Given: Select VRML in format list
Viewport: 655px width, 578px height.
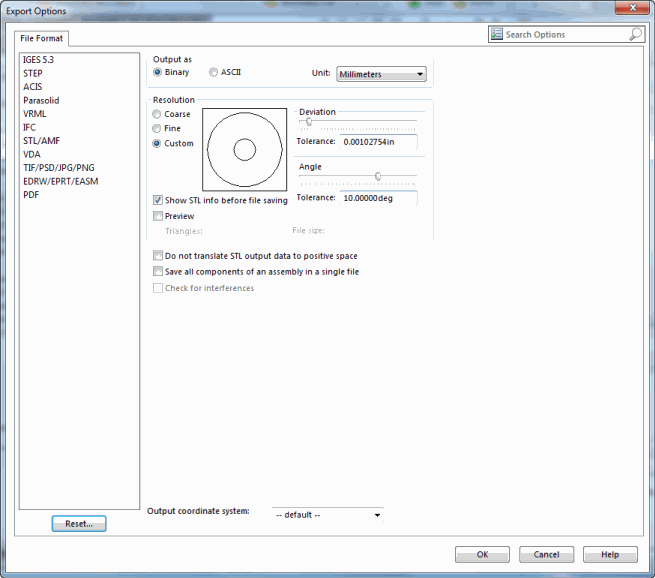Looking at the screenshot, I should 35,114.
